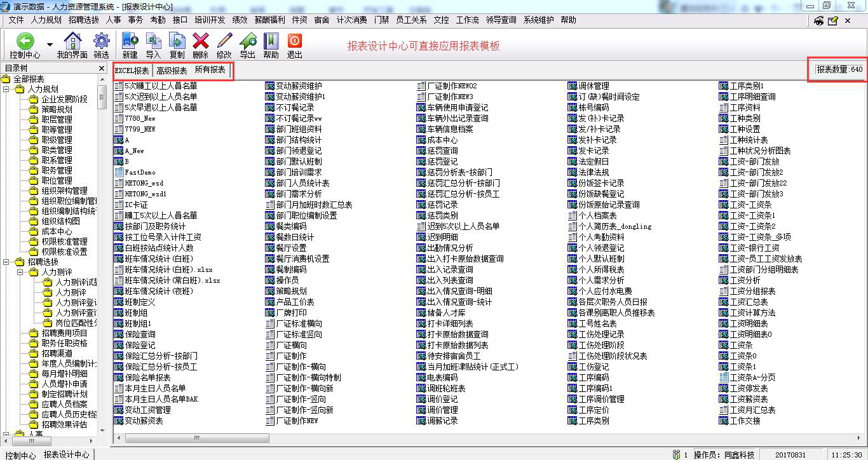Open the 薪酬福利 menu
Image resolution: width=868 pixels, height=460 pixels.
(x=269, y=20)
